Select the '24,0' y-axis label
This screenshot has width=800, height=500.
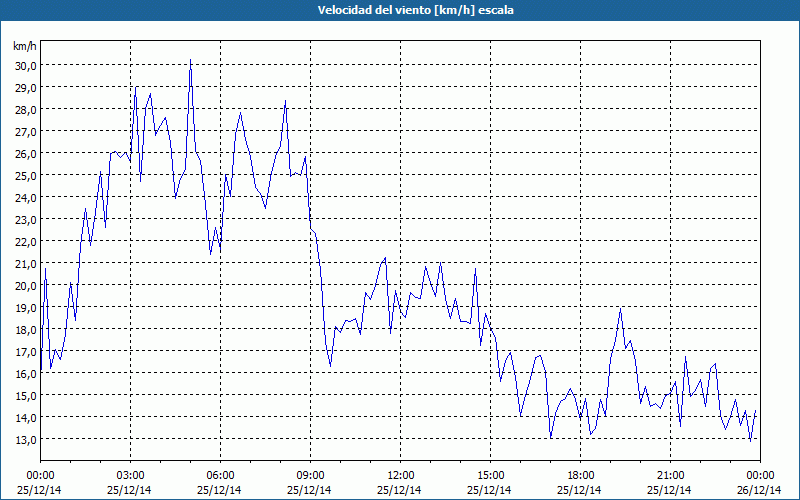point(24,197)
